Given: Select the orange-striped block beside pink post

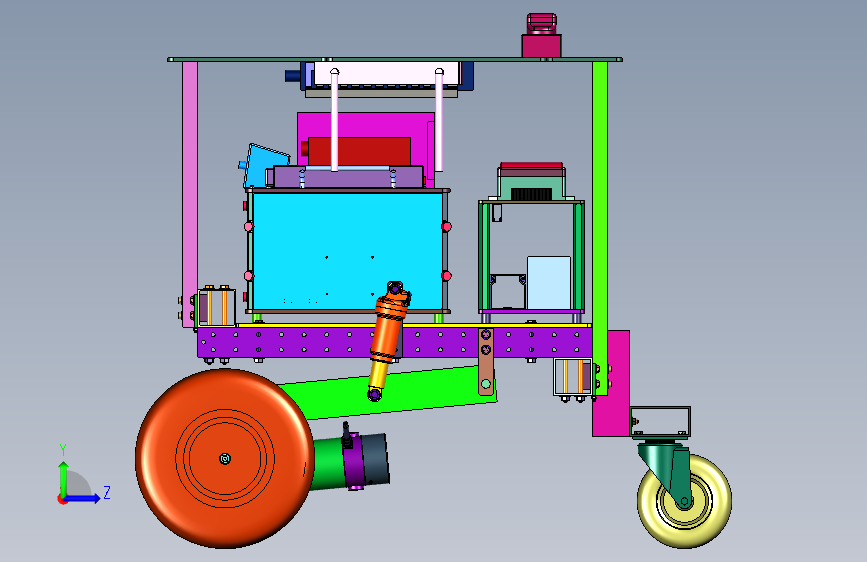Looking at the screenshot, I should pos(217,307).
